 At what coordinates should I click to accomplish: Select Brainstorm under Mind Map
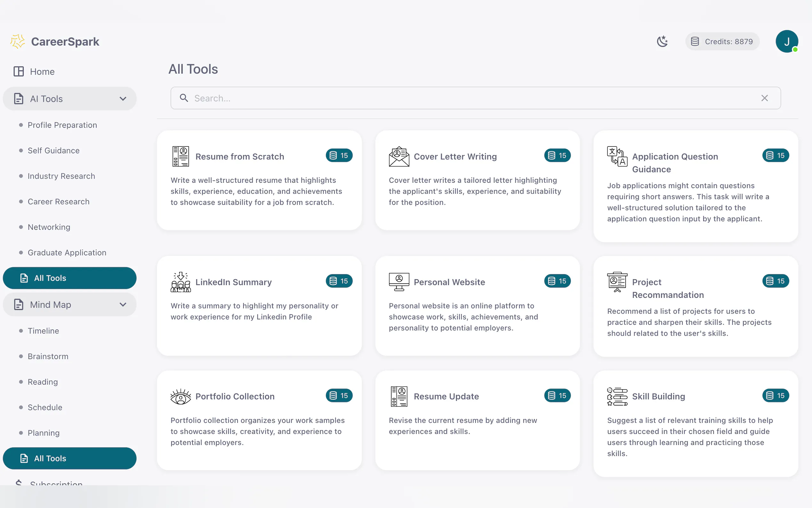pos(48,356)
